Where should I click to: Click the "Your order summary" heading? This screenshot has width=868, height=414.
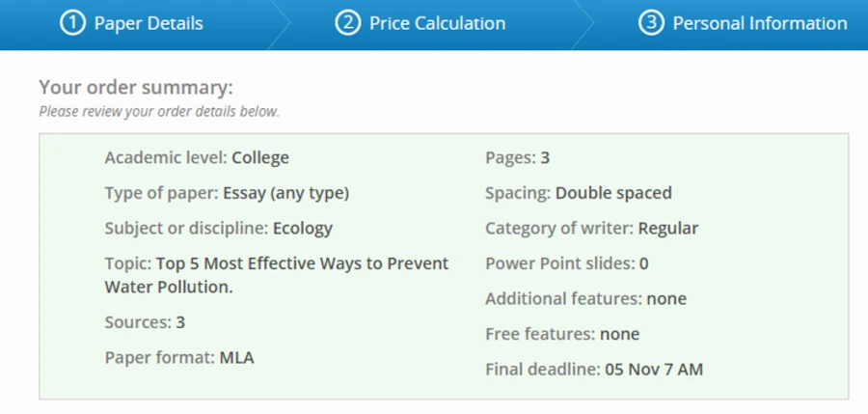(x=136, y=87)
